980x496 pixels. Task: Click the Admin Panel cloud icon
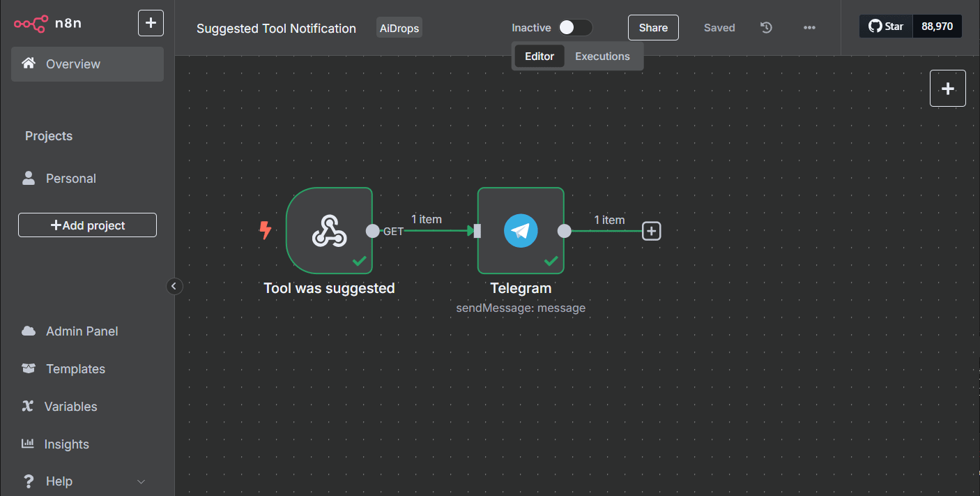[29, 331]
